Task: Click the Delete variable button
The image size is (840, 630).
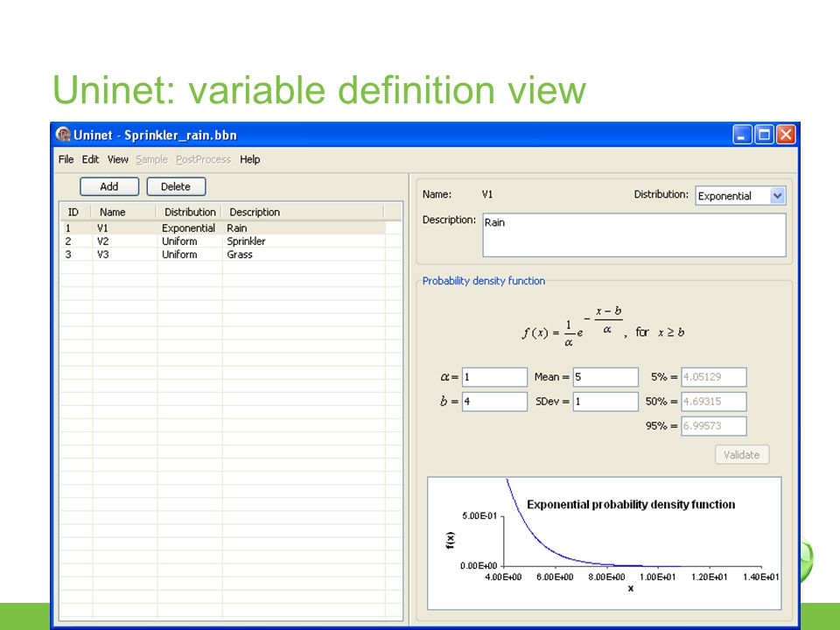Action: 176,186
